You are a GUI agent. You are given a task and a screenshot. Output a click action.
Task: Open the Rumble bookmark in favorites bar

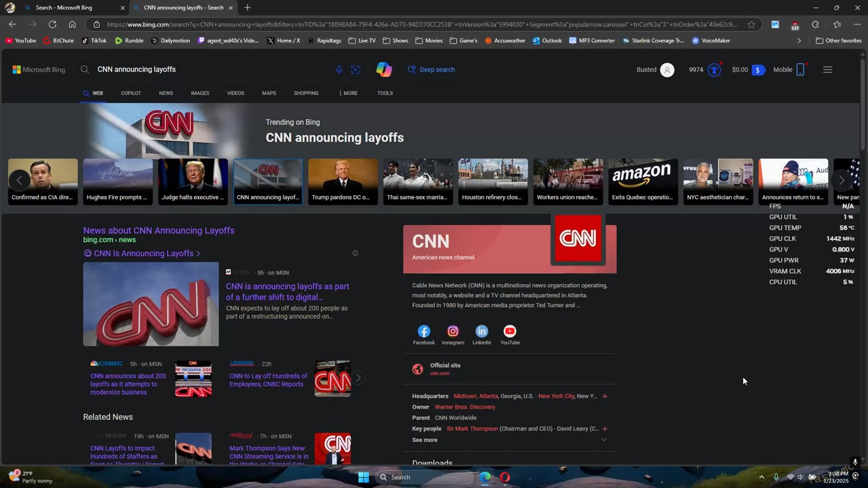(130, 41)
